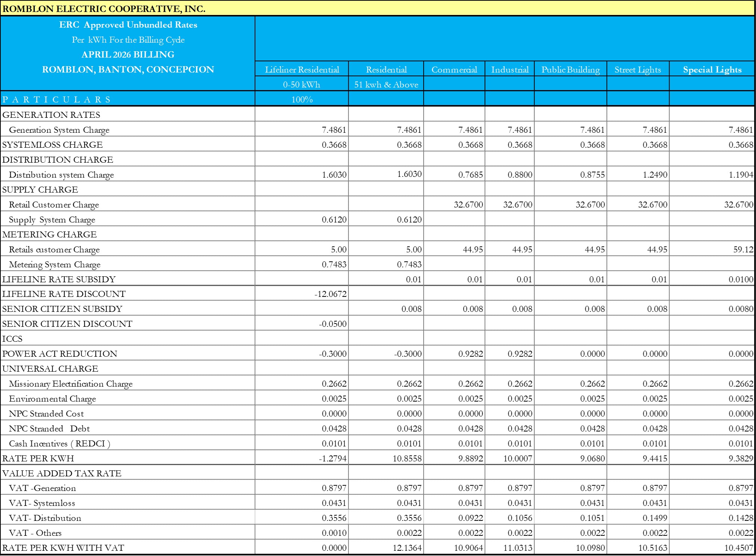Image resolution: width=756 pixels, height=556 pixels.
Task: Select the Commercial column header
Action: [x=454, y=70]
